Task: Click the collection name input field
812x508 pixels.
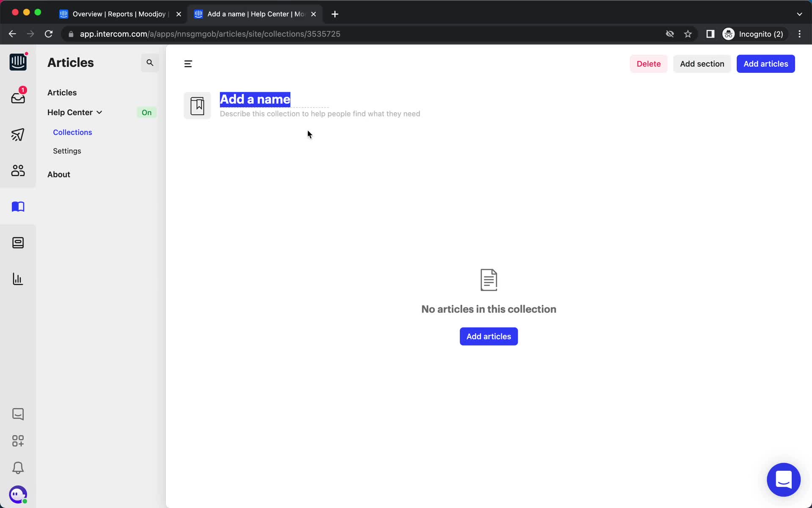Action: pos(255,99)
